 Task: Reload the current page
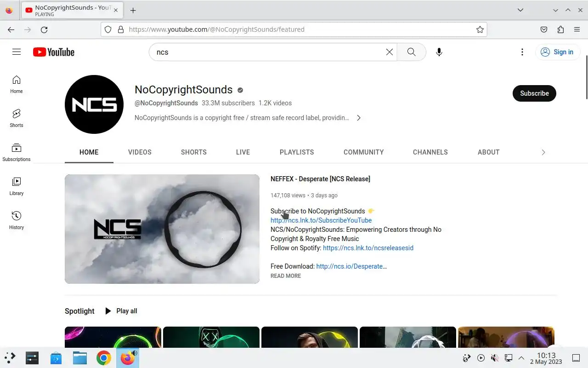(x=44, y=29)
